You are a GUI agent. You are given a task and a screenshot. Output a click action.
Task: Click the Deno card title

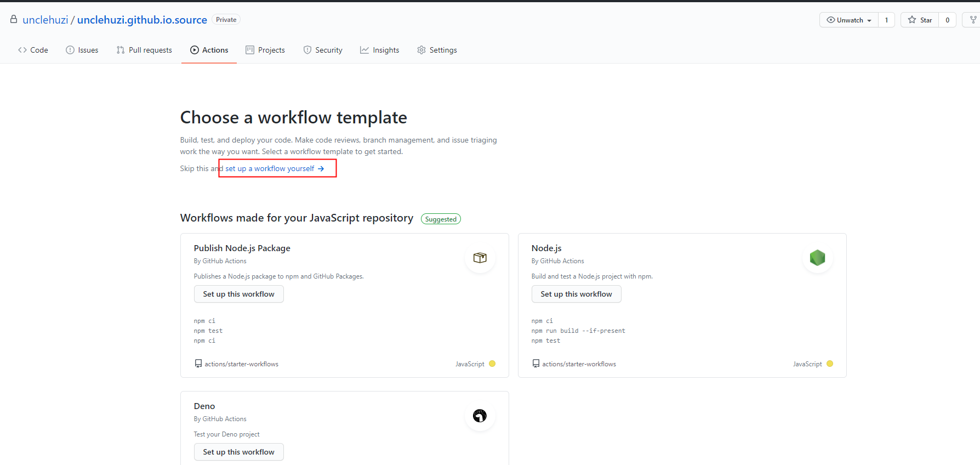[x=204, y=406]
